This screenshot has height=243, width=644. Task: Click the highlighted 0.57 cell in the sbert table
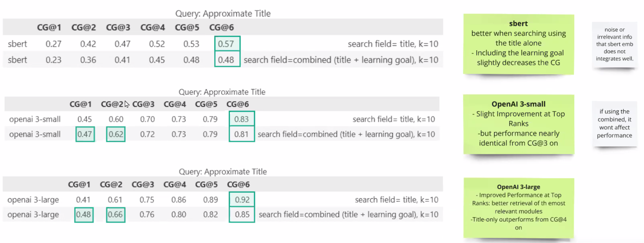pyautogui.click(x=226, y=44)
